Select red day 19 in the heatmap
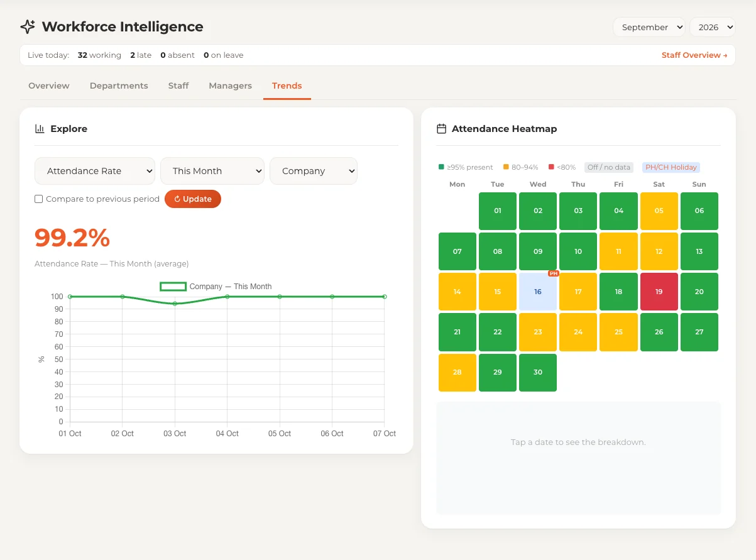756x560 pixels. click(x=659, y=292)
